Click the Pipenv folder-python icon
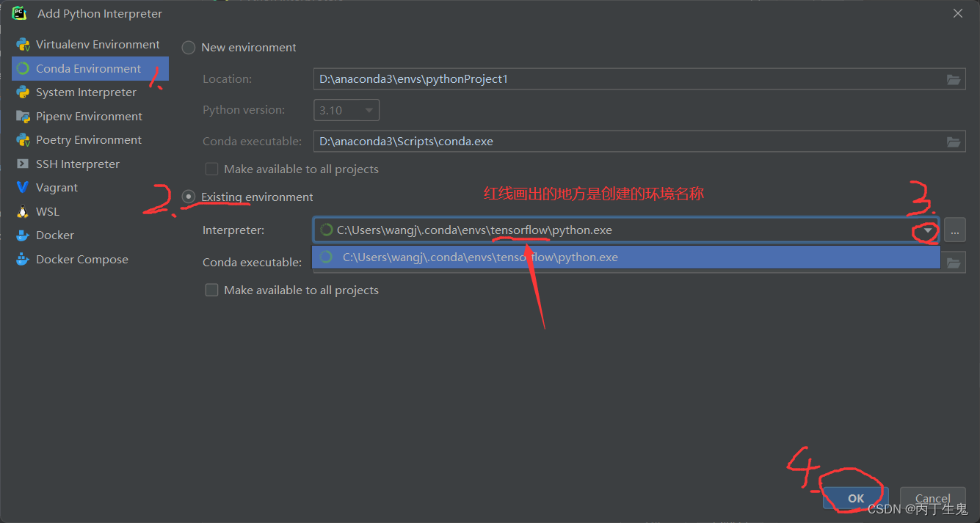Image resolution: width=980 pixels, height=523 pixels. pos(23,117)
